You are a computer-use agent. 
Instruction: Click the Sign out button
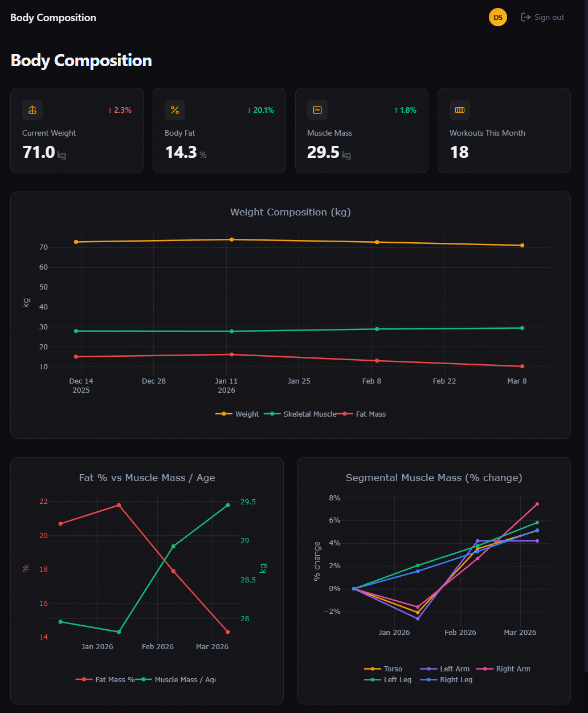point(542,18)
